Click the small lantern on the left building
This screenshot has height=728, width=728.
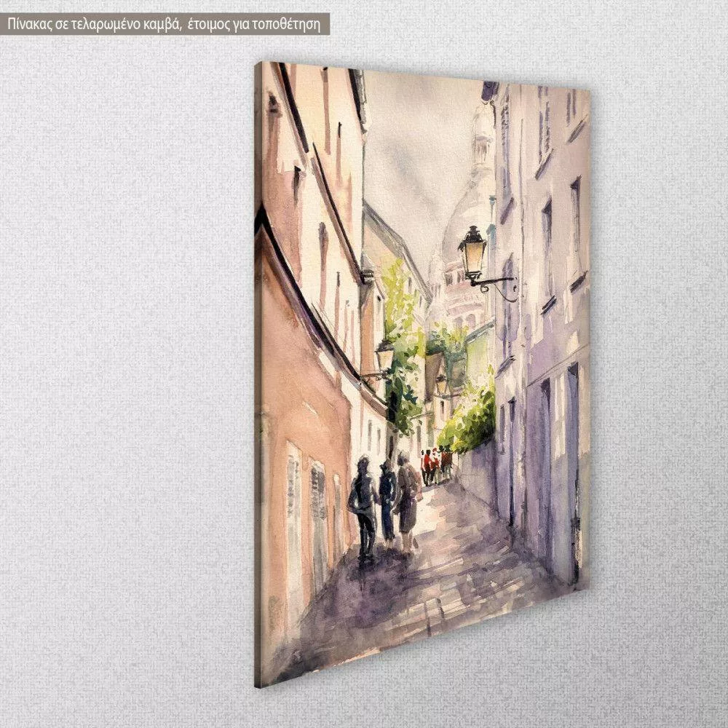click(x=384, y=356)
